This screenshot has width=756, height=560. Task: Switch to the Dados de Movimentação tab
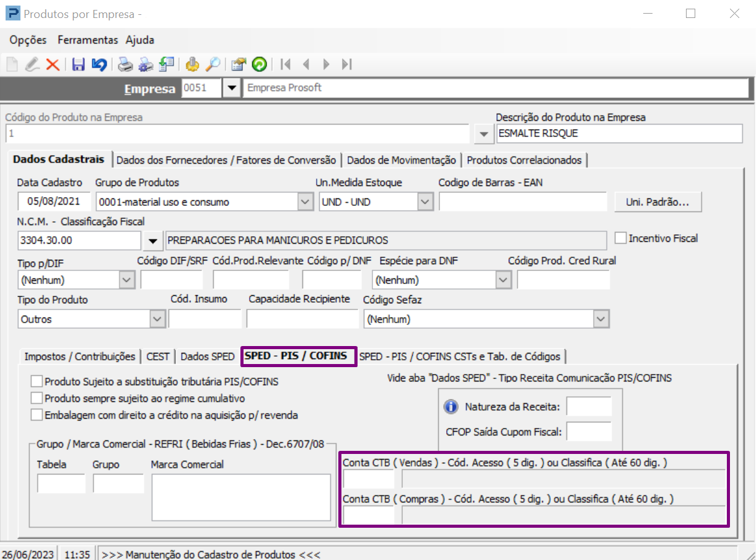(401, 160)
